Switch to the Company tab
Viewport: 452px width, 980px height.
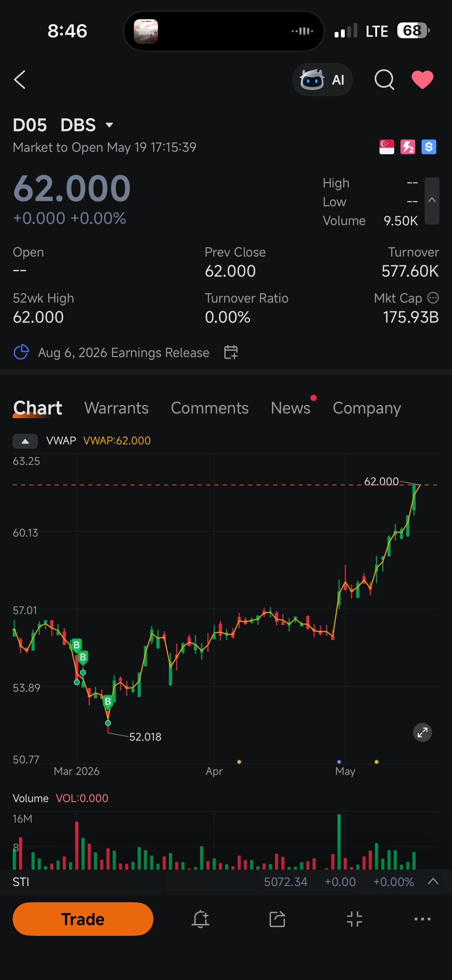[367, 408]
